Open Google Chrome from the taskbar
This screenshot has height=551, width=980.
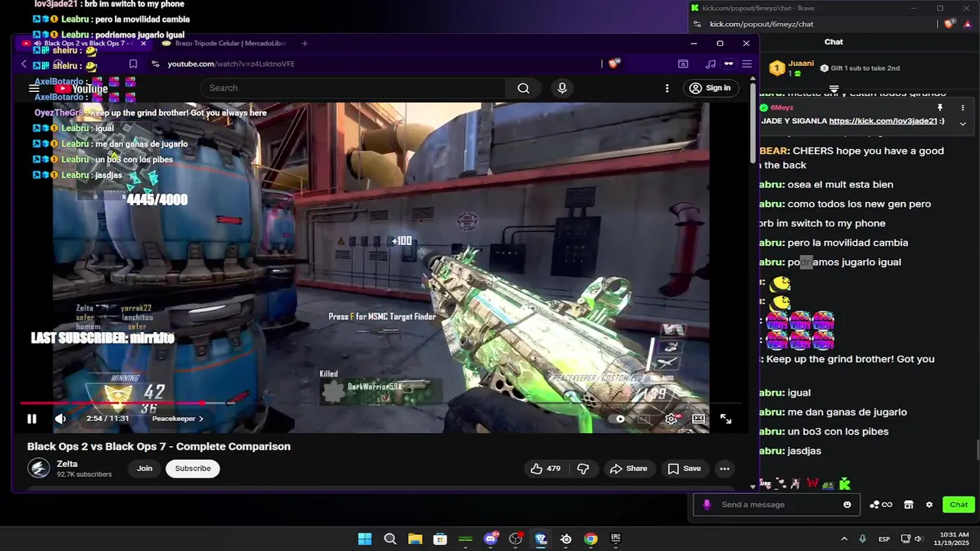[x=590, y=539]
